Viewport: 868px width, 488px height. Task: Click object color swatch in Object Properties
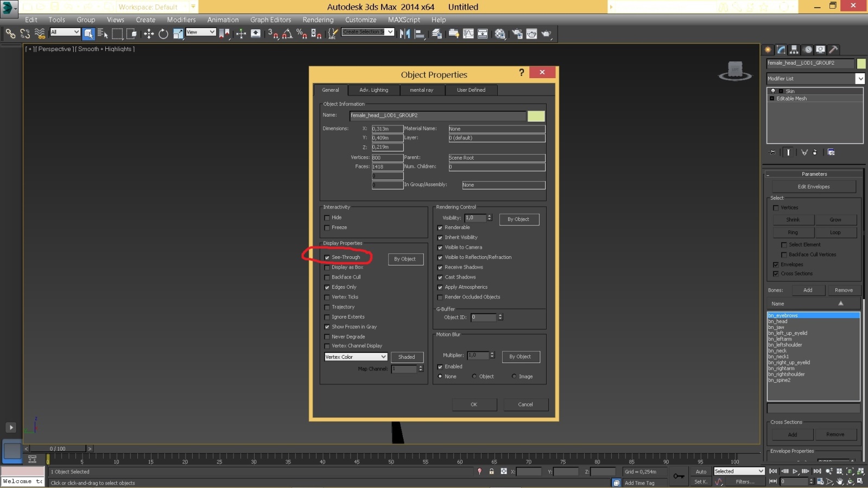coord(536,116)
